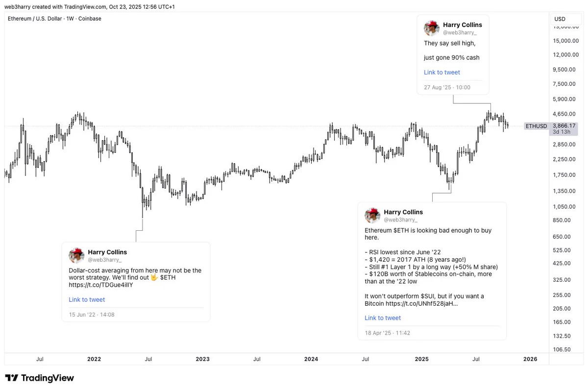Screen dimensions: 588x391
Task: Click the Harry Collins name in the Apr '25 card
Action: pos(403,212)
